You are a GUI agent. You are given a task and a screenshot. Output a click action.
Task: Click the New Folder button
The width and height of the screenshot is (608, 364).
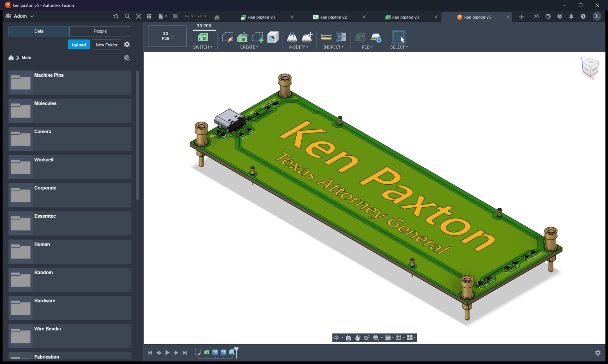point(106,45)
